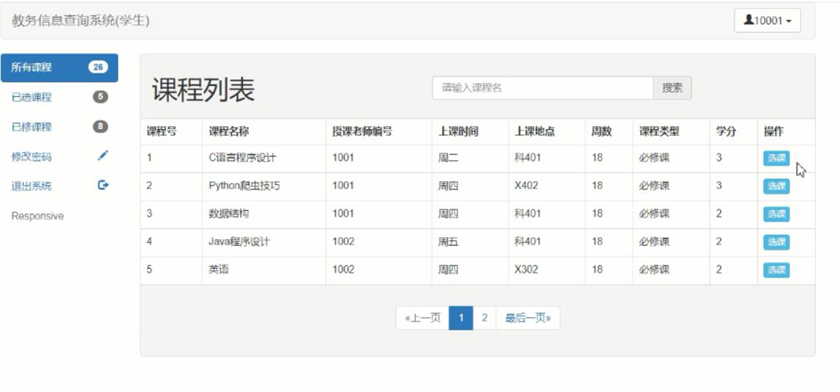Image resolution: width=840 pixels, height=392 pixels.
Task: Click the 搜索 button
Action: [x=672, y=88]
